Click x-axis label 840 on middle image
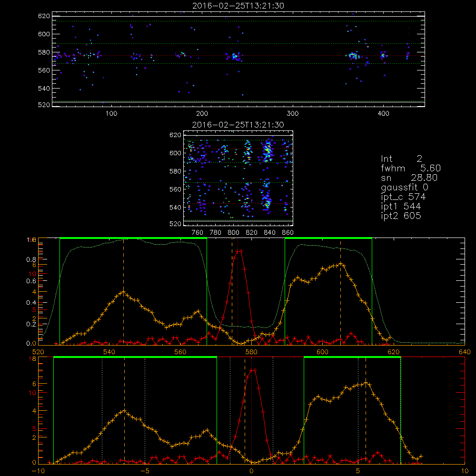The width and height of the screenshot is (476, 476). coord(269,233)
